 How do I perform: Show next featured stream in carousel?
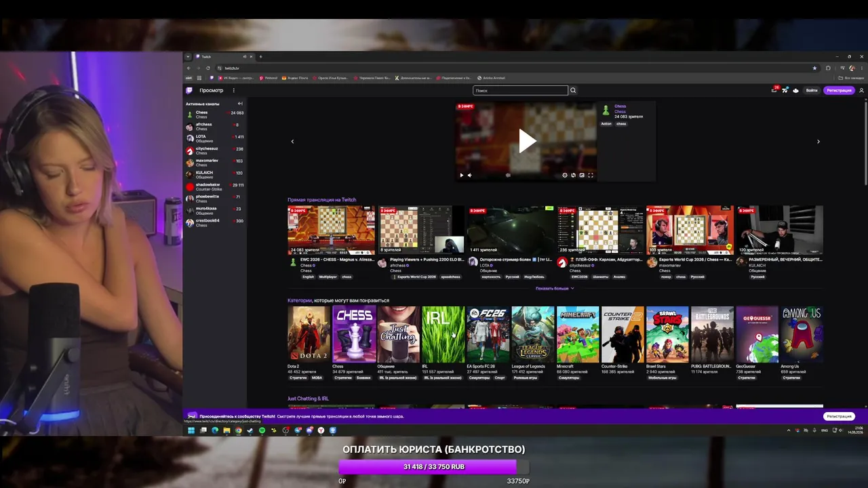click(818, 142)
